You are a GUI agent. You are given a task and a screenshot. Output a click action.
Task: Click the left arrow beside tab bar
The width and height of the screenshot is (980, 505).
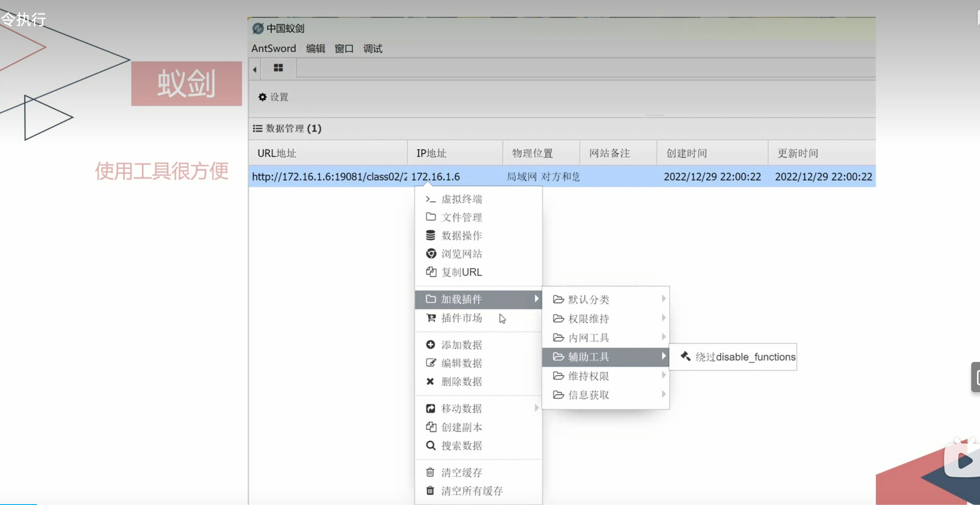coord(255,69)
